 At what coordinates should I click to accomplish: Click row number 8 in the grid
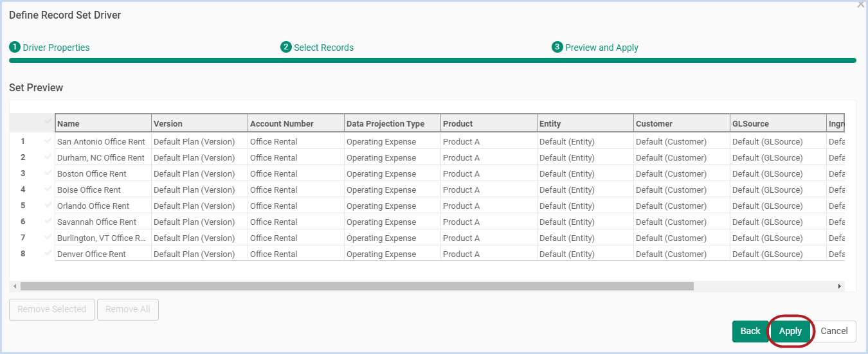[23, 254]
